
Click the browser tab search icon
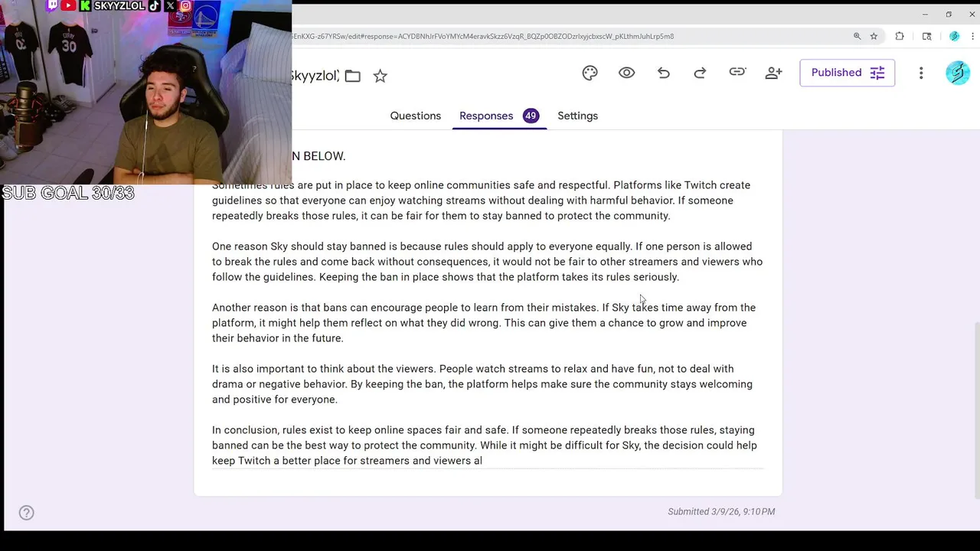(x=926, y=36)
